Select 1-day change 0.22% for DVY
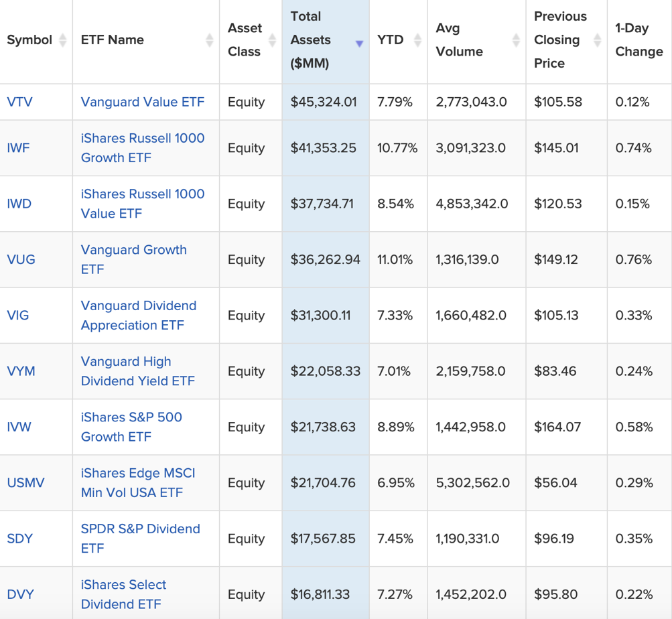The width and height of the screenshot is (672, 619). click(x=634, y=594)
